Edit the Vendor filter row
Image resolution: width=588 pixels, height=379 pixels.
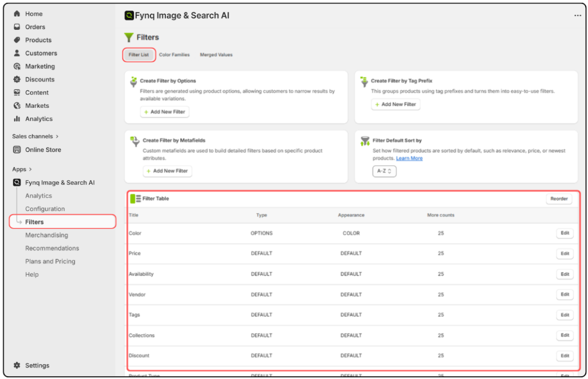click(x=565, y=294)
